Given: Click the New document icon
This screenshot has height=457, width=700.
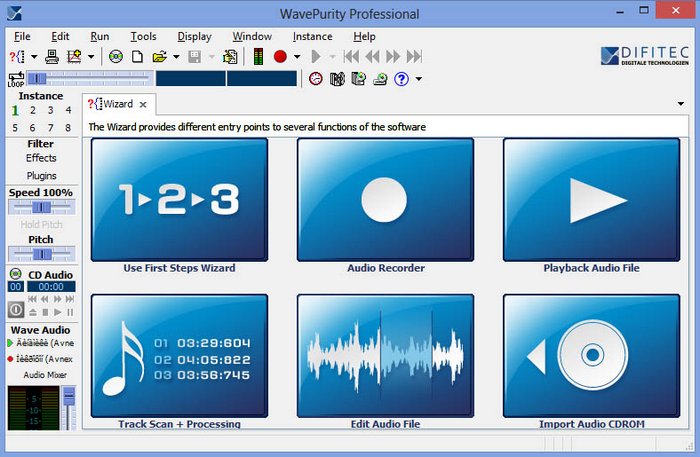Looking at the screenshot, I should (138, 57).
